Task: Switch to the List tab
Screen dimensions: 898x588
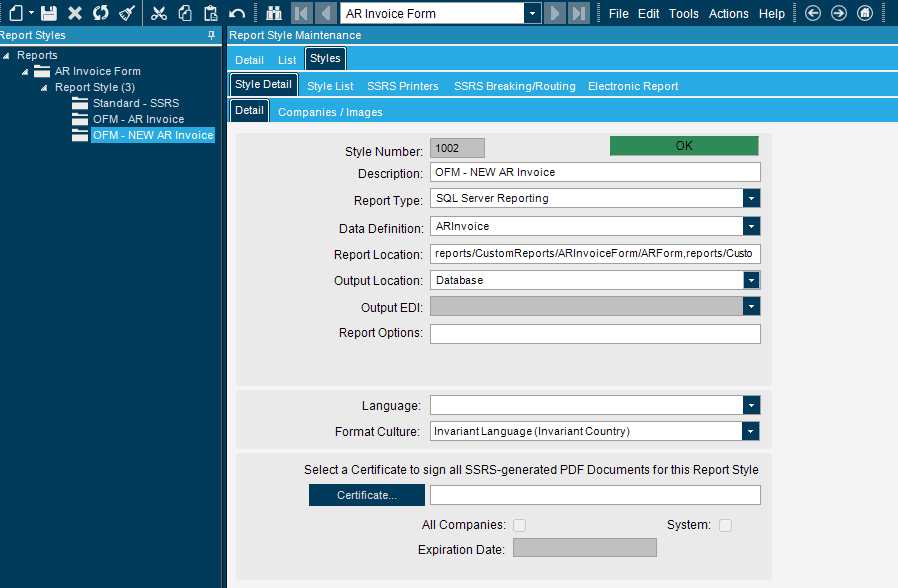Action: coord(287,60)
